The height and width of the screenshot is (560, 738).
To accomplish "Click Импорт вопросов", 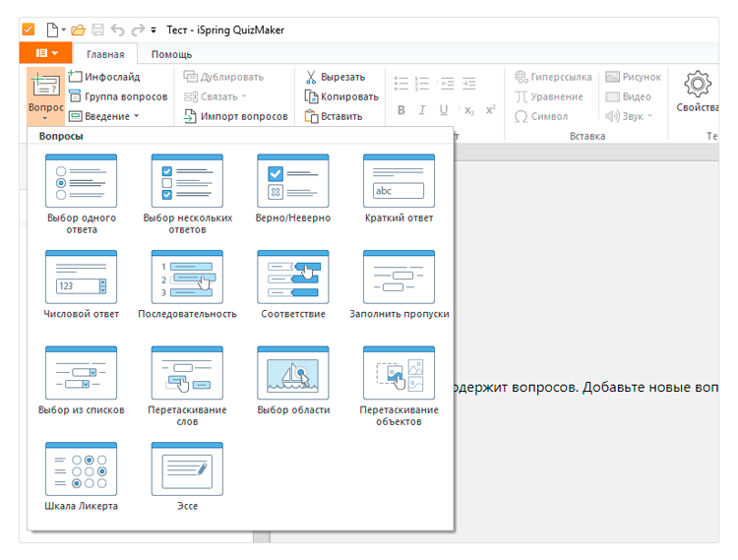I will click(235, 116).
